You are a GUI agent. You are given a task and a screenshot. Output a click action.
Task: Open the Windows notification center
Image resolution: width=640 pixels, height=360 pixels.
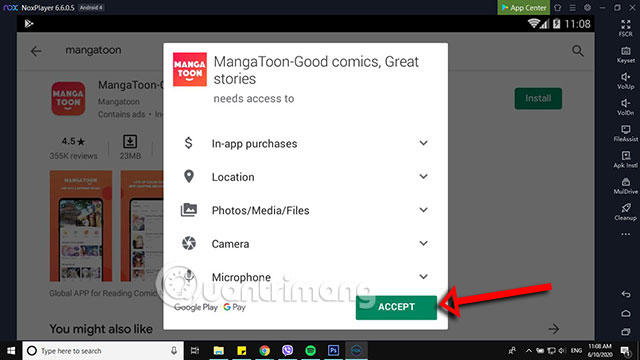click(625, 351)
